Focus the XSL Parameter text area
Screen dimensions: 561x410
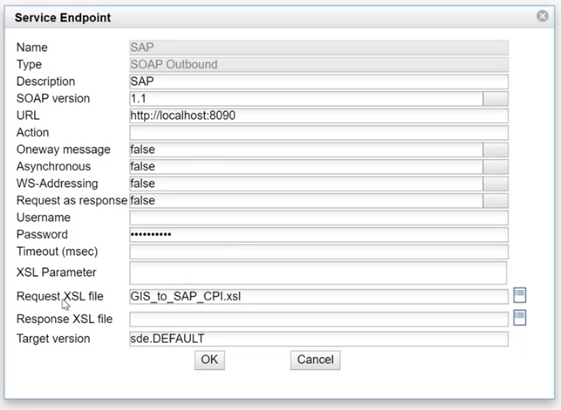[x=318, y=273]
